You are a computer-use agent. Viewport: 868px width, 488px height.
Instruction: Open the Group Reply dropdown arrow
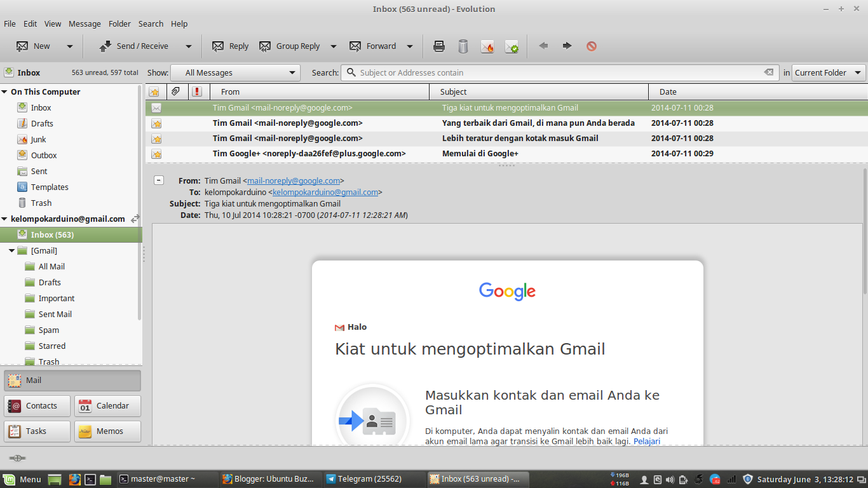(334, 46)
